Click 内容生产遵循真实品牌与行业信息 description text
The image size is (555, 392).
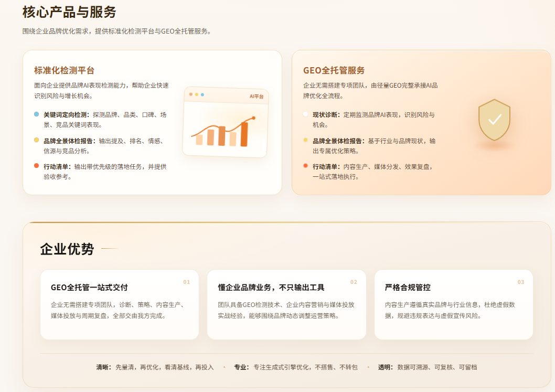click(450, 310)
